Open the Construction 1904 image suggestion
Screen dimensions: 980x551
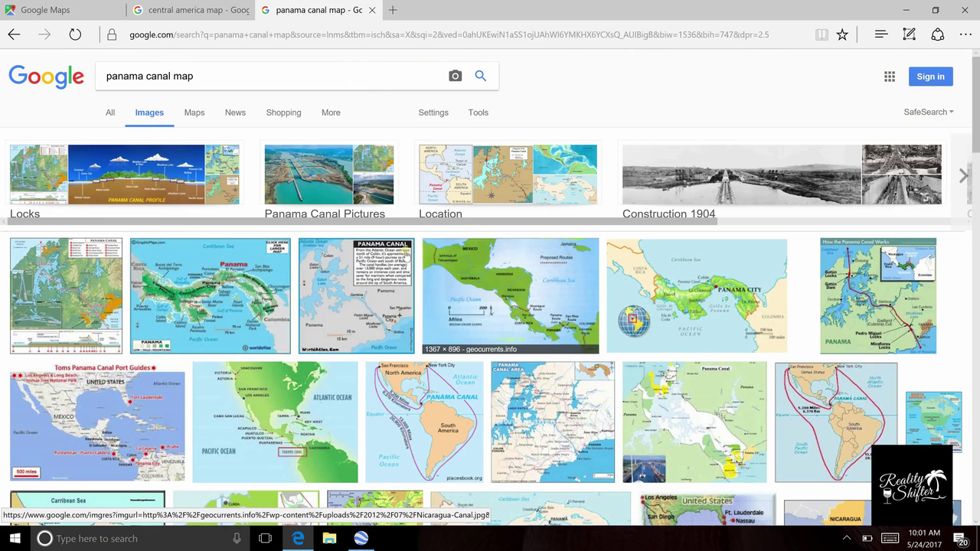(781, 181)
